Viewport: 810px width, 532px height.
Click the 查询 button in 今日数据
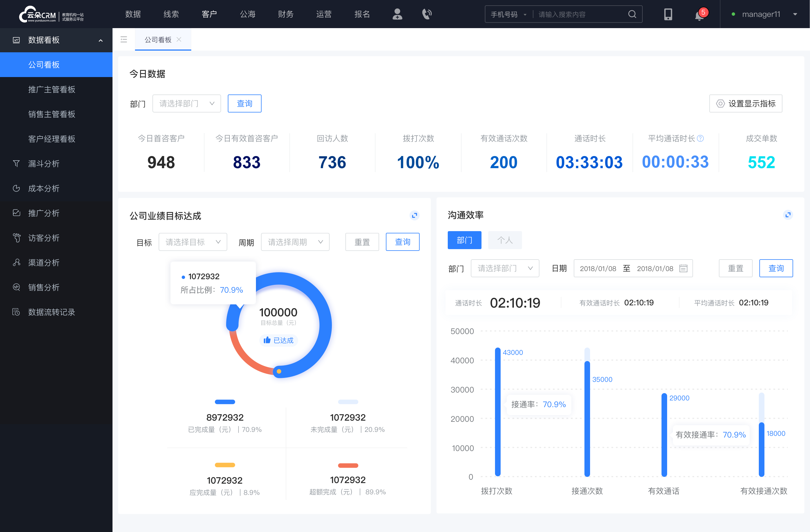point(244,103)
